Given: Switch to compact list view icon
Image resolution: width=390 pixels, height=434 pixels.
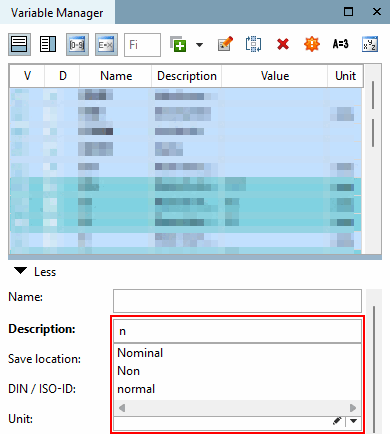Looking at the screenshot, I should (x=19, y=44).
